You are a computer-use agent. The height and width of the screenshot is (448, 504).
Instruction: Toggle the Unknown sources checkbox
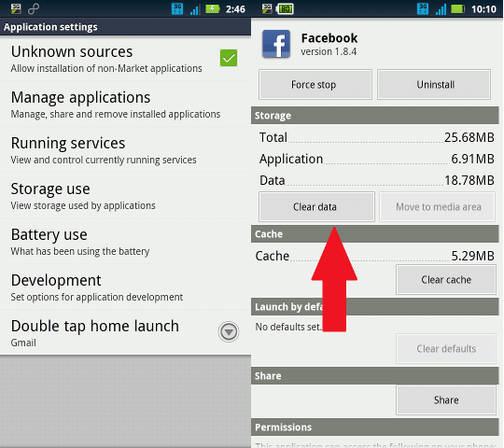pos(229,58)
